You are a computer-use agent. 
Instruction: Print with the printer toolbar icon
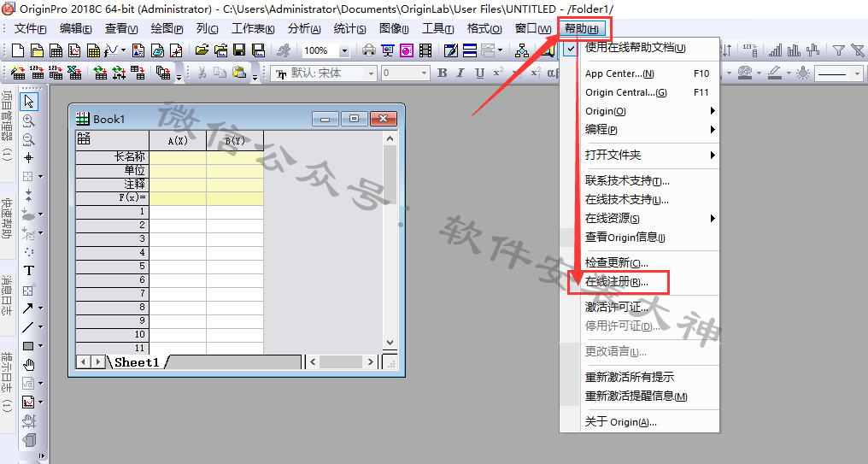369,51
